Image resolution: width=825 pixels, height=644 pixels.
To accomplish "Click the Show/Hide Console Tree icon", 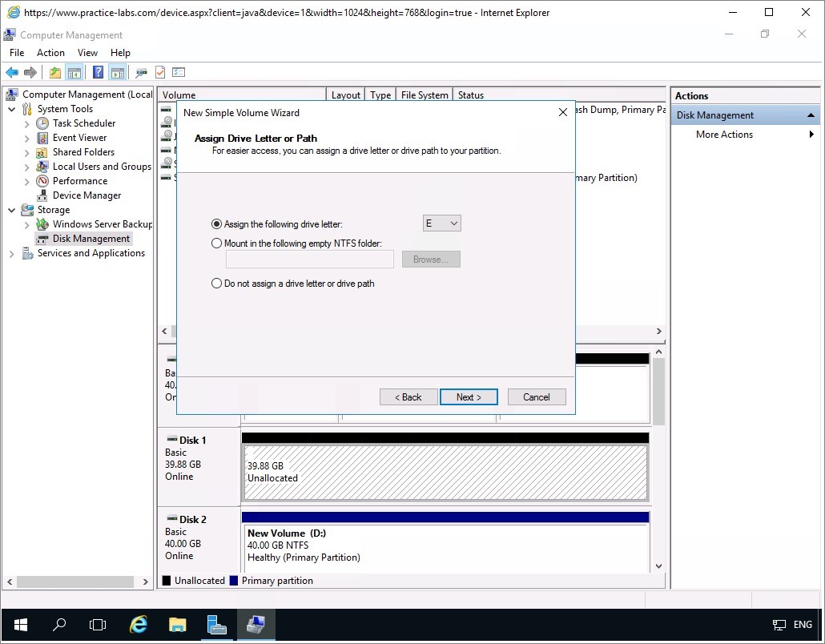I will (x=74, y=73).
